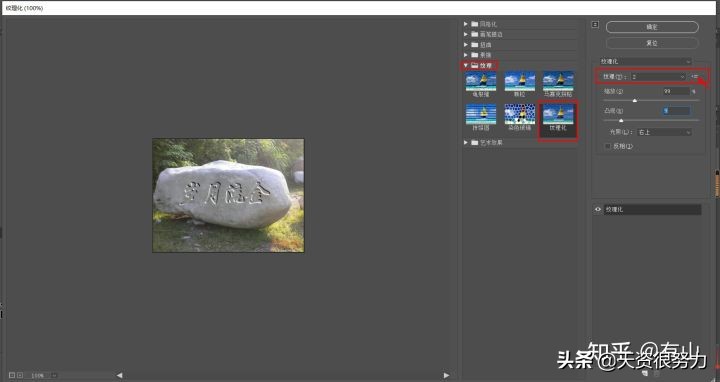Enable the 反相 invert checkbox
Screen dimensions: 720x382
click(608, 146)
